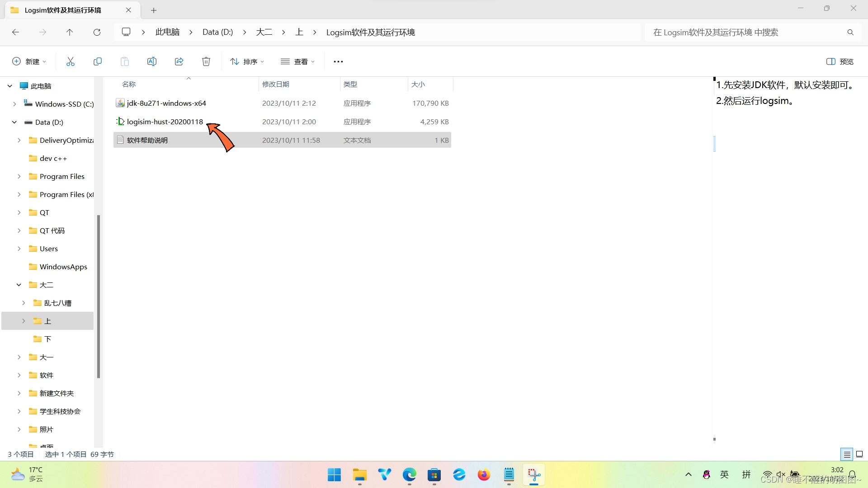This screenshot has height=488, width=868.
Task: Open the see more options ellipsis
Action: pyautogui.click(x=338, y=61)
